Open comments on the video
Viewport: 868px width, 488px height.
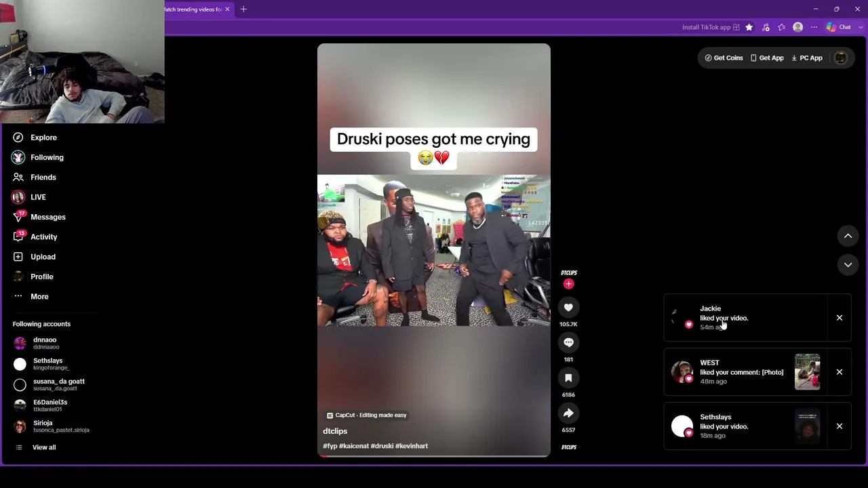[568, 343]
